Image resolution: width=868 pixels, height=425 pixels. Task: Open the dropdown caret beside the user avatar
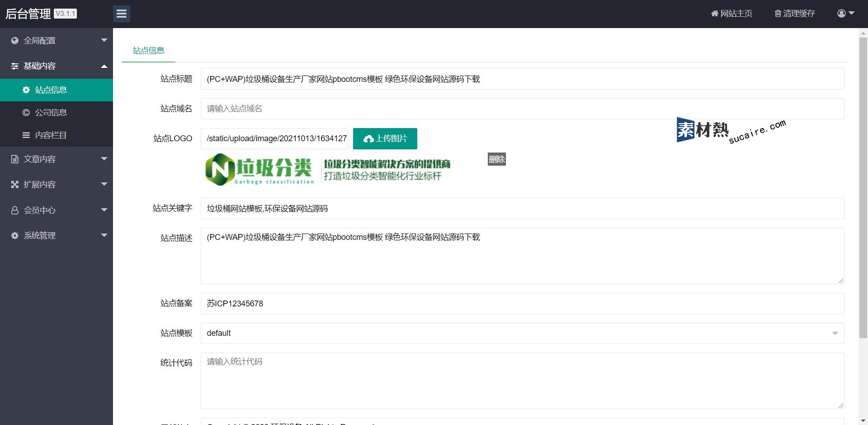point(851,13)
